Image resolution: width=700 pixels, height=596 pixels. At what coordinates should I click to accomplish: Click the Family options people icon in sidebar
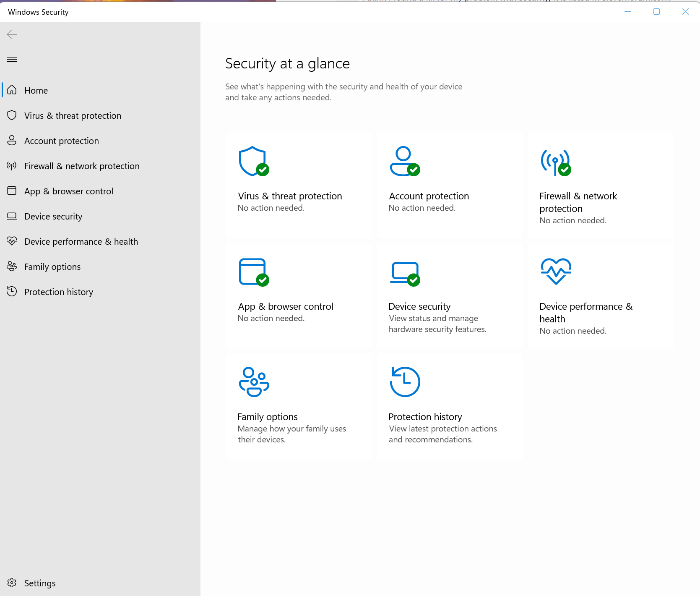[12, 266]
